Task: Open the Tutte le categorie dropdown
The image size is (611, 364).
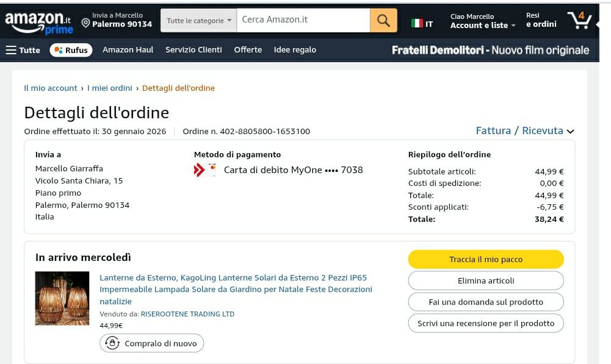Action: (x=198, y=20)
